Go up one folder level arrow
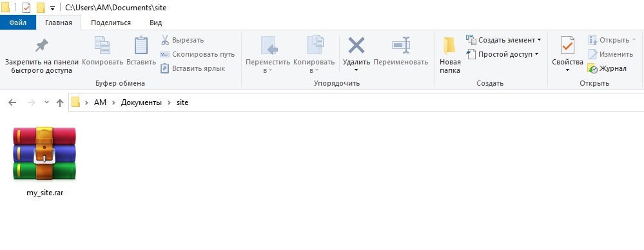Screen dimensions: 644x250 [60, 102]
